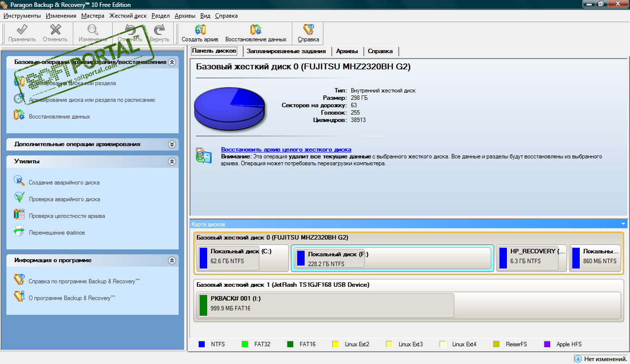
Task: Click the disk usage pie chart
Action: [229, 109]
